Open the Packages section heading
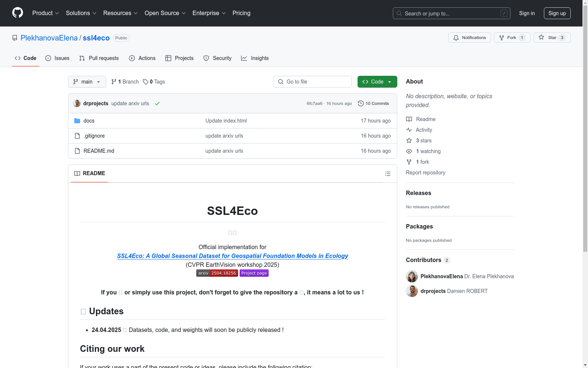Screen dimensions: 588x368 [x=419, y=226]
